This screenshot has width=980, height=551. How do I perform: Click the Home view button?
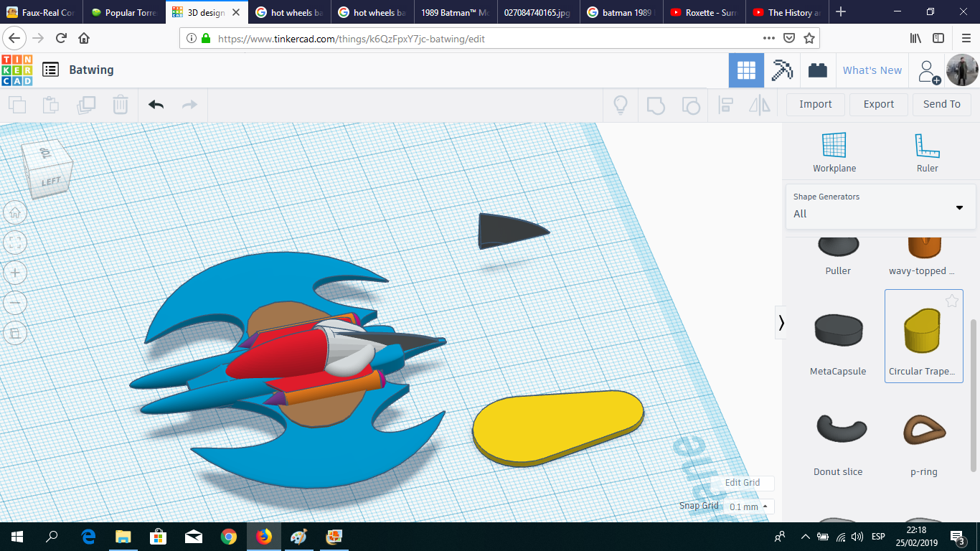(15, 212)
